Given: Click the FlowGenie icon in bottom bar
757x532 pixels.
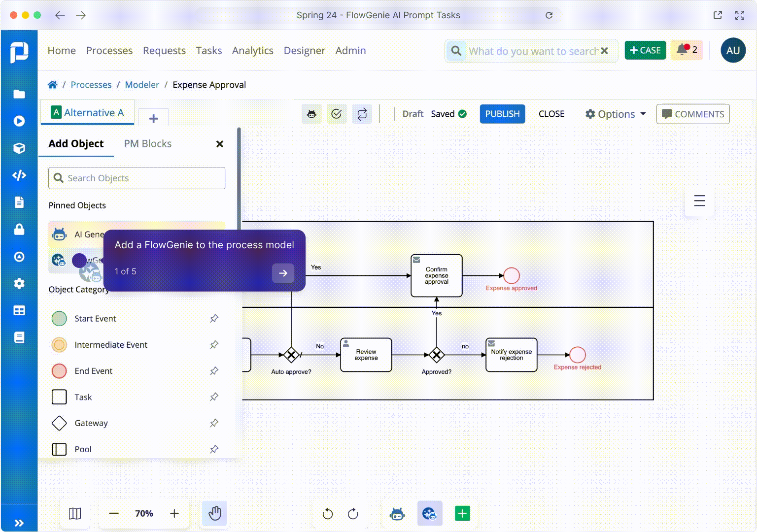Looking at the screenshot, I should [430, 514].
